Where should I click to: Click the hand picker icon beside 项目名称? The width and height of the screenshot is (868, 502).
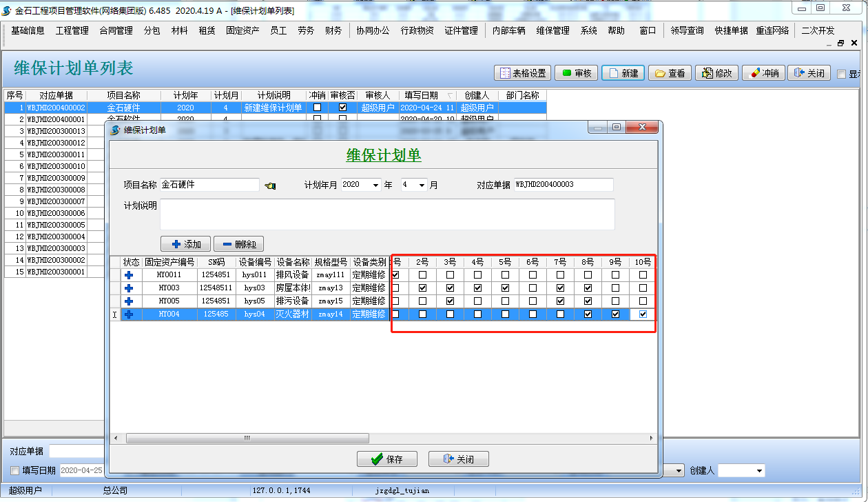[x=270, y=185]
